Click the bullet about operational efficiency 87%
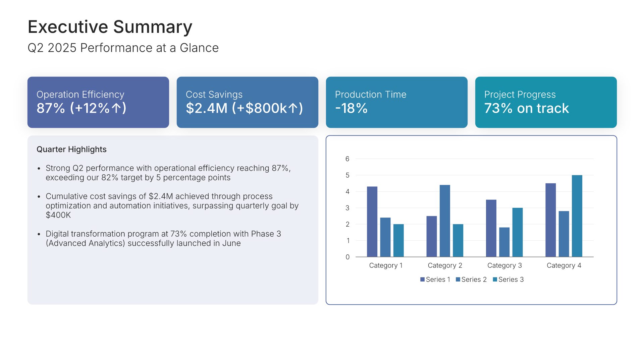 pos(168,173)
